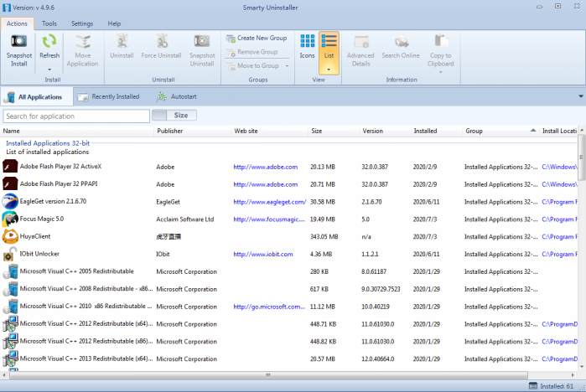The height and width of the screenshot is (392, 586).
Task: Open EagleGet install location link
Action: pyautogui.click(x=560, y=202)
